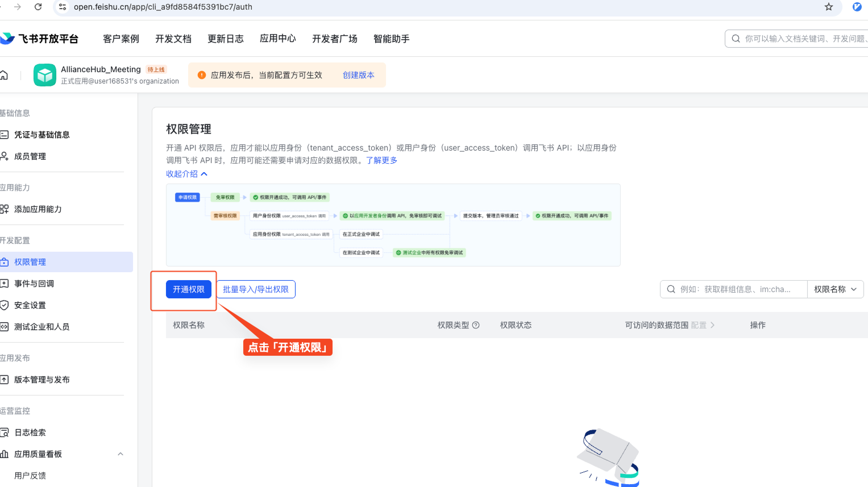This screenshot has width=868, height=487.
Task: Open the 了解更多 documentation link
Action: click(x=383, y=160)
